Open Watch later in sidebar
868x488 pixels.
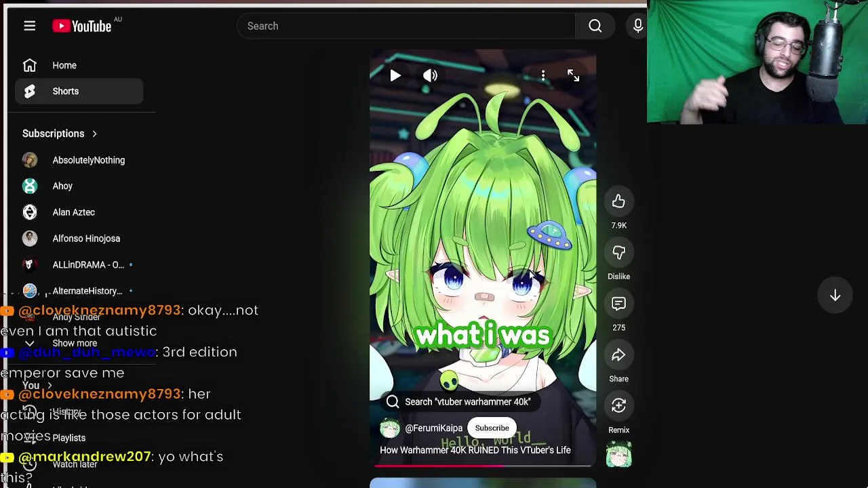coord(75,464)
